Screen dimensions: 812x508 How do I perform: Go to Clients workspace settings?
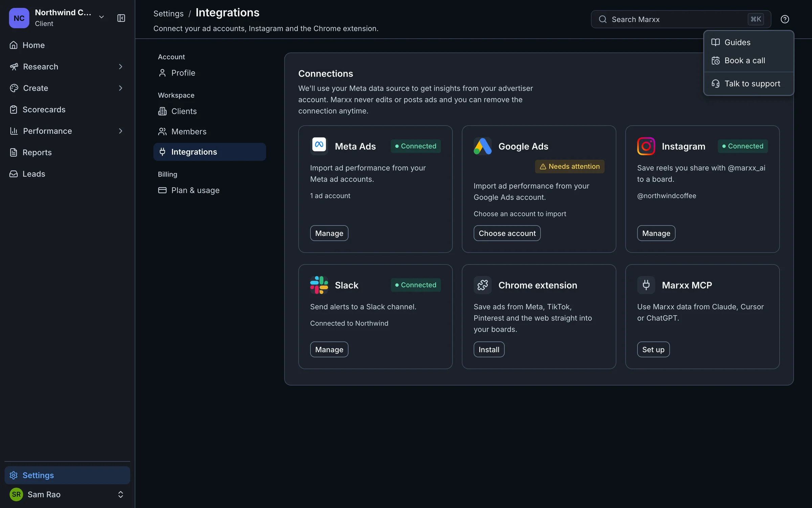209,111
